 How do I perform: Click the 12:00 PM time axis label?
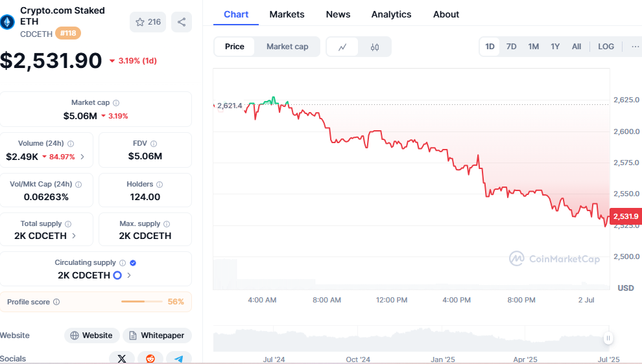pos(392,300)
